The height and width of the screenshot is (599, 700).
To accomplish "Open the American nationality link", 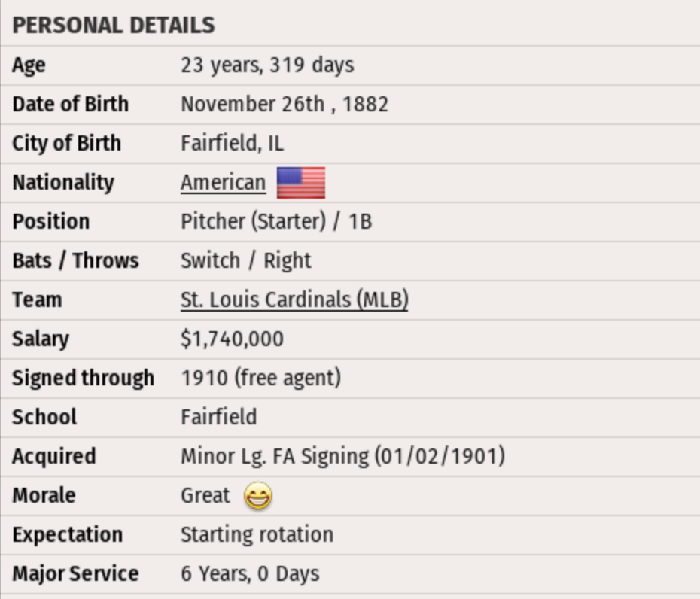I will [x=223, y=183].
